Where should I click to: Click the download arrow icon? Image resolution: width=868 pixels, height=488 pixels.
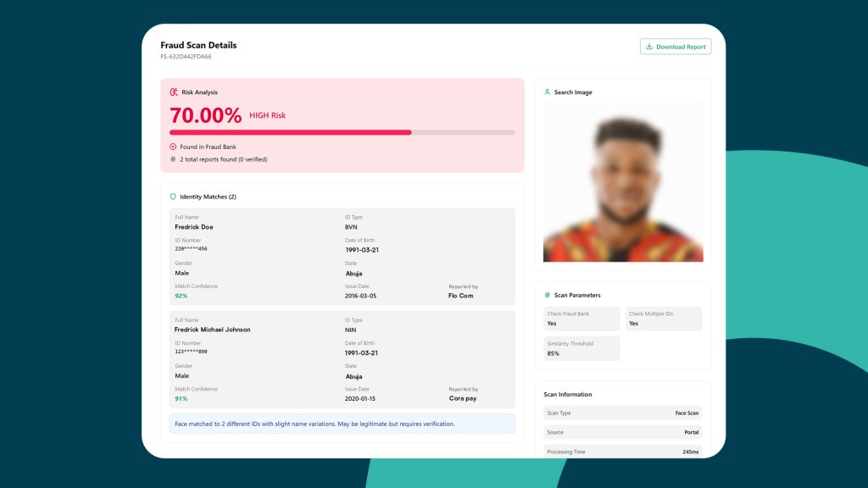(x=649, y=47)
